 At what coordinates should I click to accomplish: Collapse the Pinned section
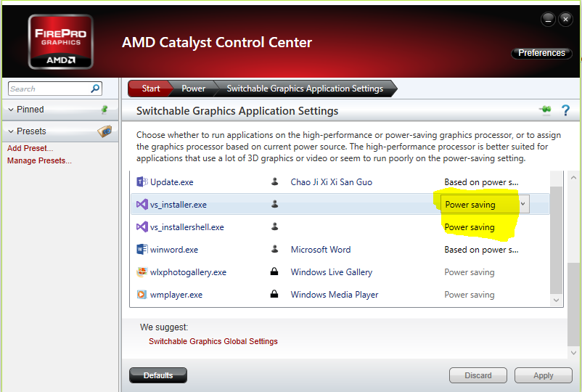click(x=12, y=110)
